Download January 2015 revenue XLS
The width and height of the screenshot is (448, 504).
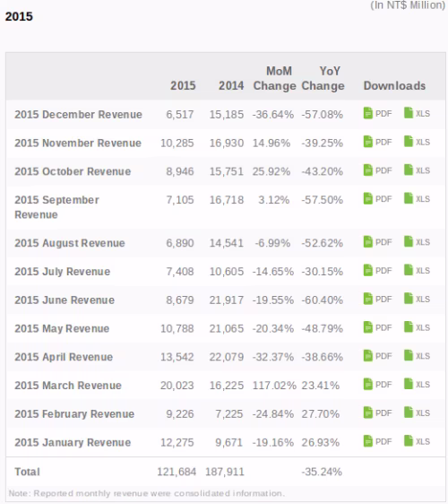[x=418, y=440]
